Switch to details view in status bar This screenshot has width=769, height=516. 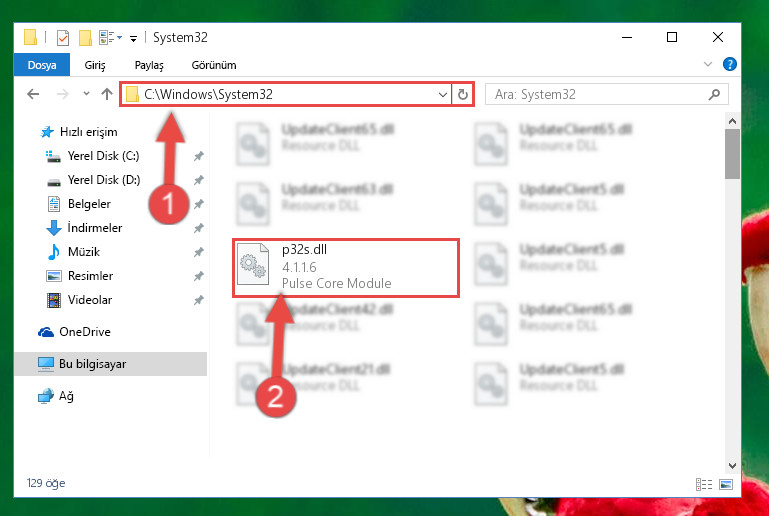[x=704, y=485]
